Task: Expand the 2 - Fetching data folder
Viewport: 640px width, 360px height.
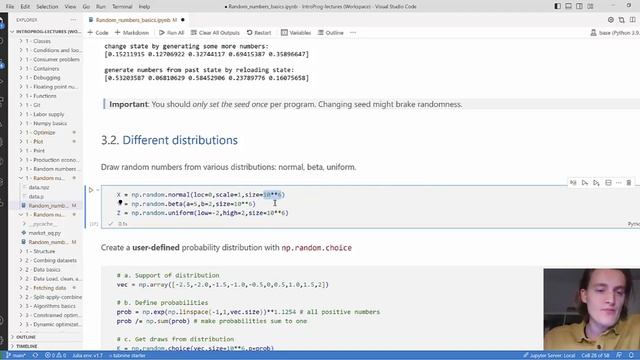Action: click(45, 288)
